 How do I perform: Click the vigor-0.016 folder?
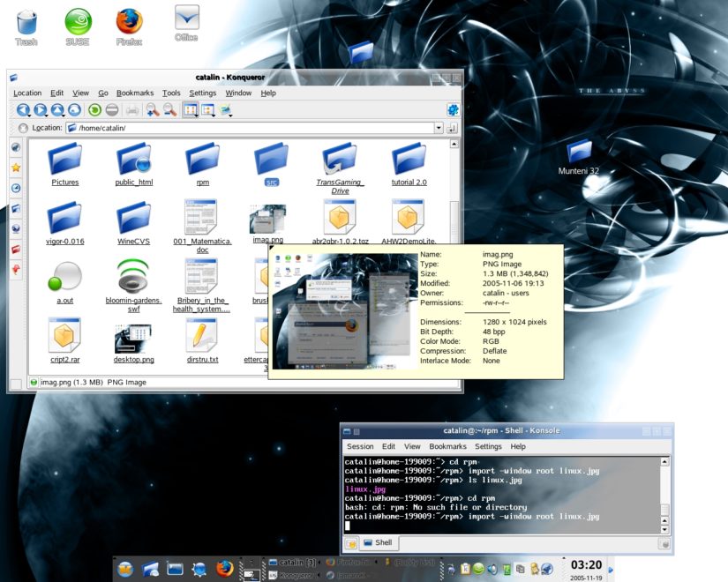tap(65, 223)
